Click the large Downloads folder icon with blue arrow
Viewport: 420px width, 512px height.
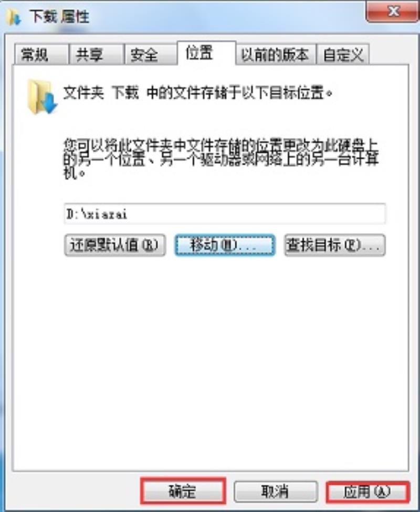pyautogui.click(x=42, y=97)
